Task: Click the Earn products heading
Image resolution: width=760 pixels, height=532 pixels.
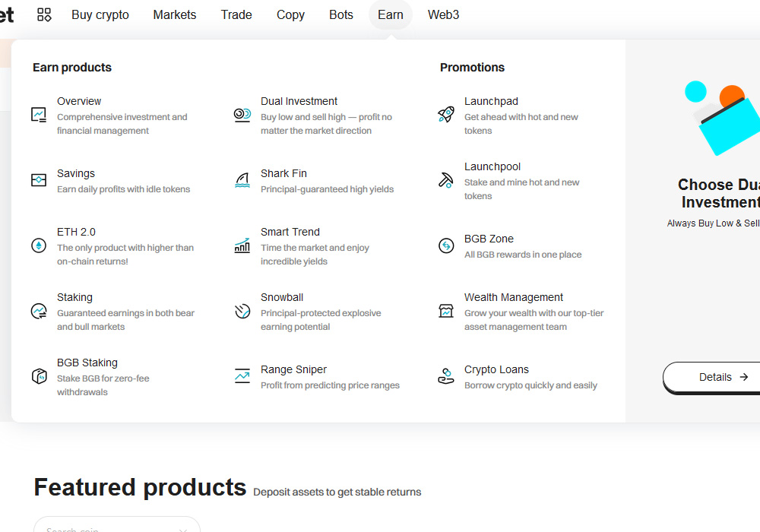Action: pos(72,68)
